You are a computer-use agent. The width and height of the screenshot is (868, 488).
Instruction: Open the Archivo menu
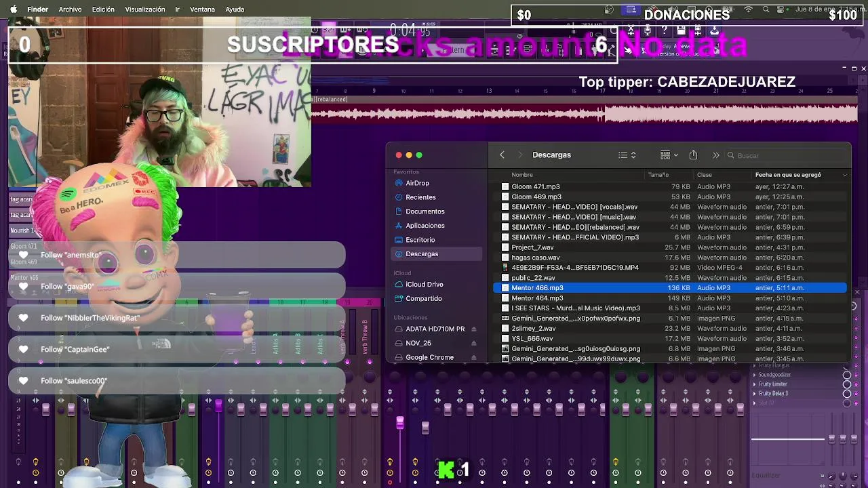coord(70,9)
